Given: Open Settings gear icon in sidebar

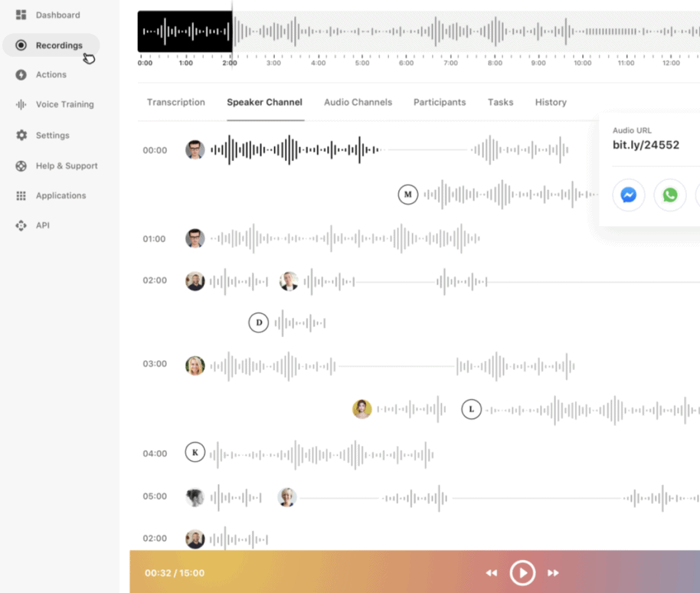Looking at the screenshot, I should pos(21,136).
